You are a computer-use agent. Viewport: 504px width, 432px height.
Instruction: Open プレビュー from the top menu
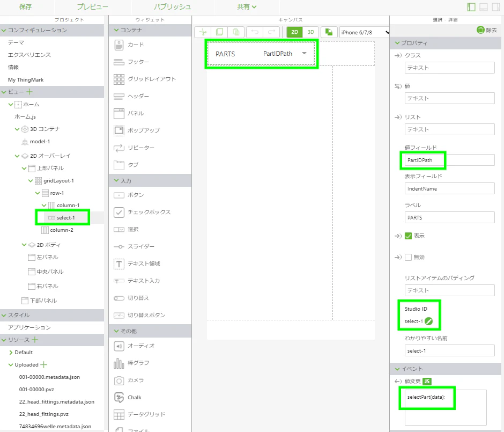point(93,7)
